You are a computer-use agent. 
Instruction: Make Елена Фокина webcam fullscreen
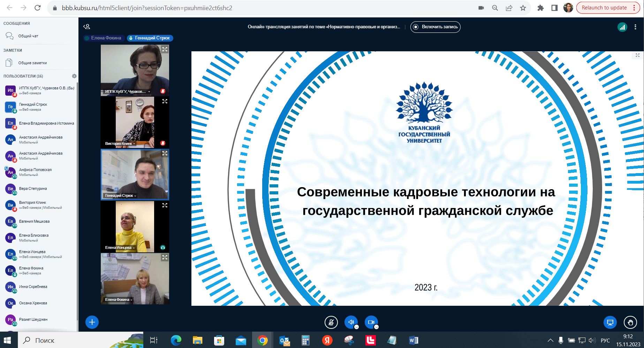point(165,257)
